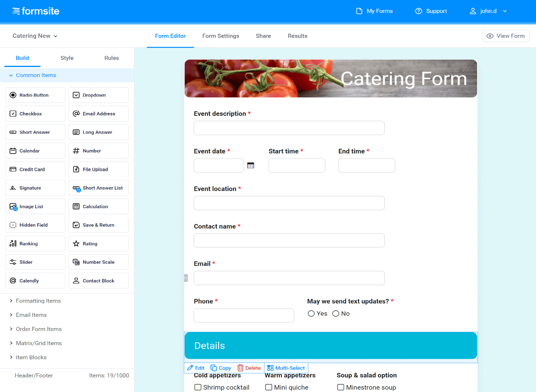The height and width of the screenshot is (392, 536).
Task: Click the calendar picker icon beside Event date
Action: [x=251, y=165]
